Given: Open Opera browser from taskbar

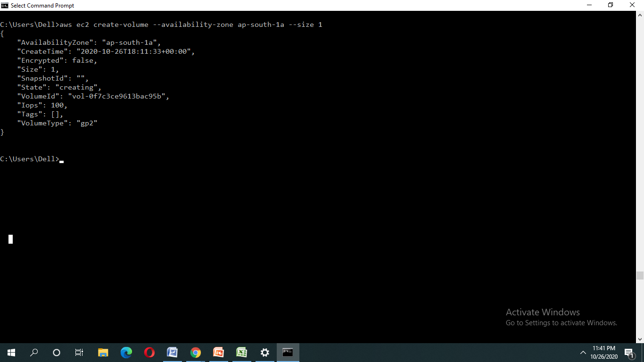Looking at the screenshot, I should pyautogui.click(x=149, y=353).
